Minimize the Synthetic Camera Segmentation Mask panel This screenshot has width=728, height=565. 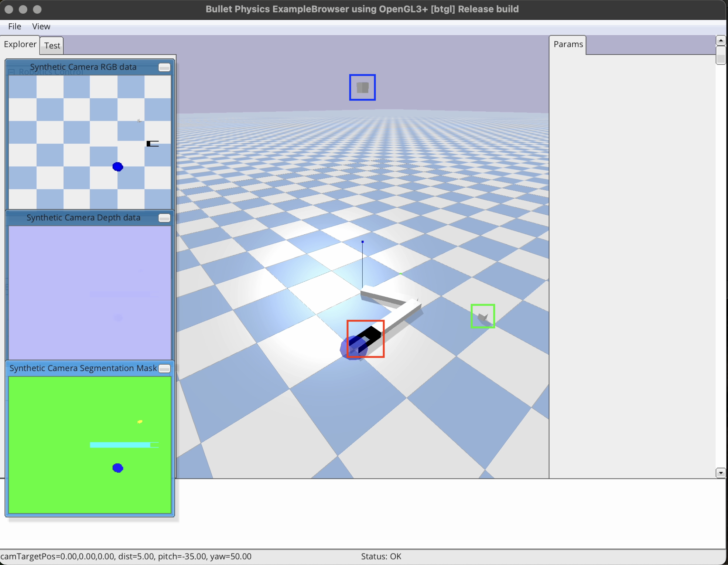point(164,368)
